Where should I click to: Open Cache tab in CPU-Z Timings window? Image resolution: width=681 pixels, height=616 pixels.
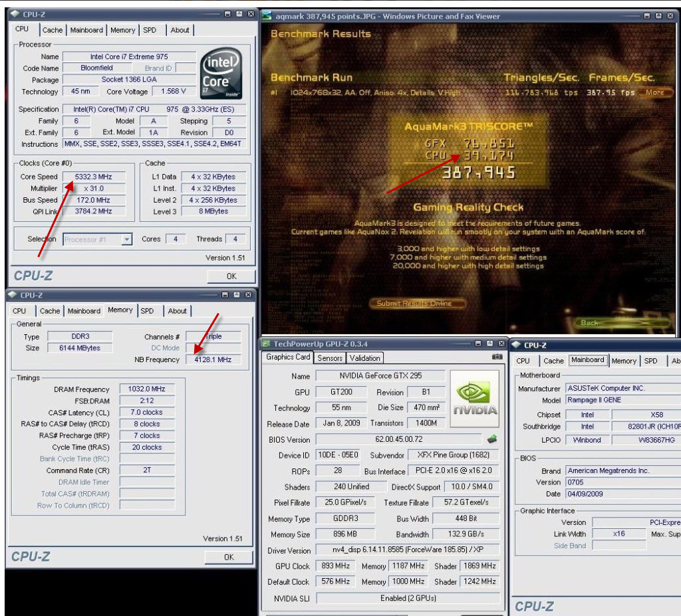(50, 311)
